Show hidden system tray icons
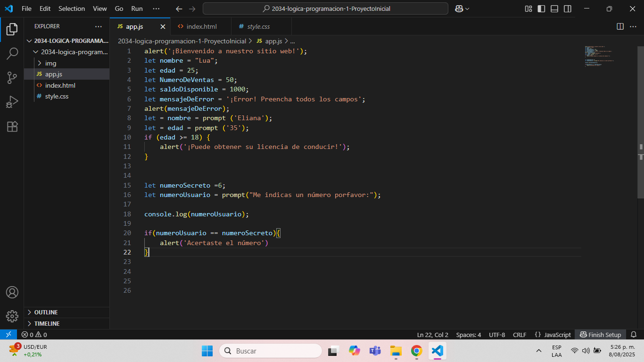Image resolution: width=644 pixels, height=362 pixels. pos(538,351)
